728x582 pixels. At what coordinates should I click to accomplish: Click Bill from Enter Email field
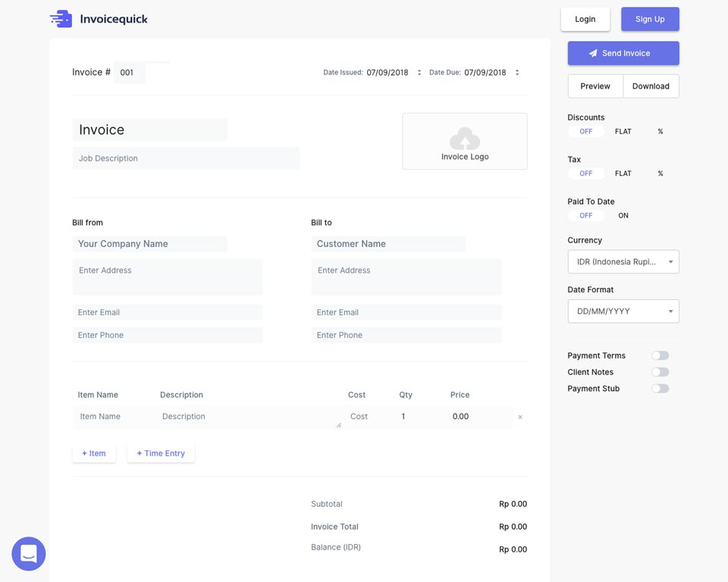click(167, 312)
